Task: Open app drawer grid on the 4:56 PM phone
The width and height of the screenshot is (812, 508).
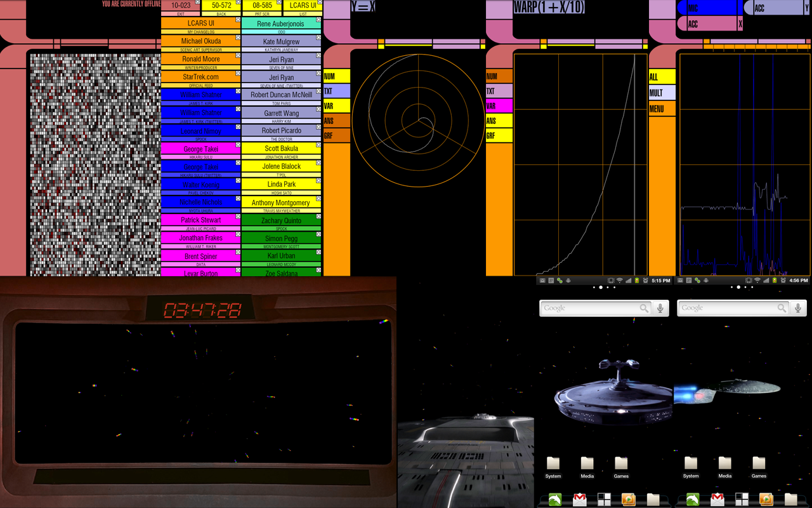Action: (742, 500)
